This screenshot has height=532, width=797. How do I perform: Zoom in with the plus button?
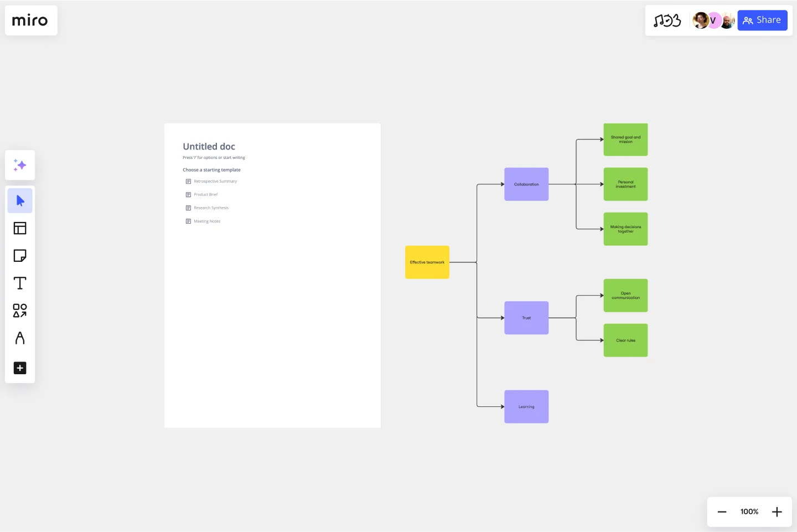click(x=777, y=512)
